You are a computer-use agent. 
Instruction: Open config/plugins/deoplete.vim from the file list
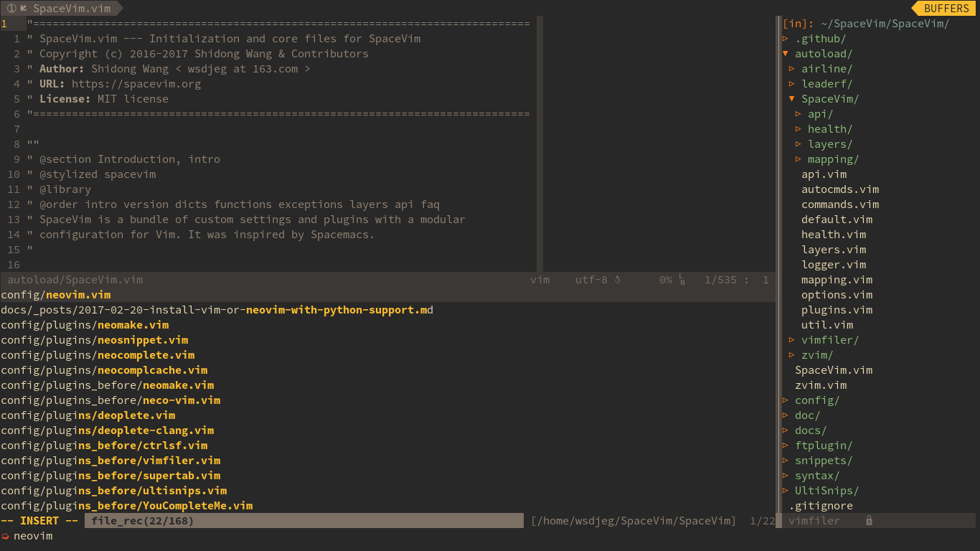pos(88,415)
